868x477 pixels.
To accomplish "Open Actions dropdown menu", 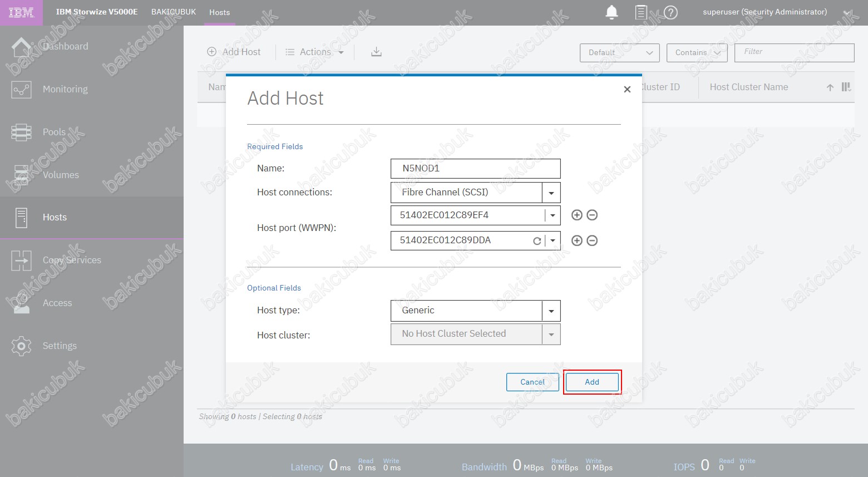I will click(314, 52).
